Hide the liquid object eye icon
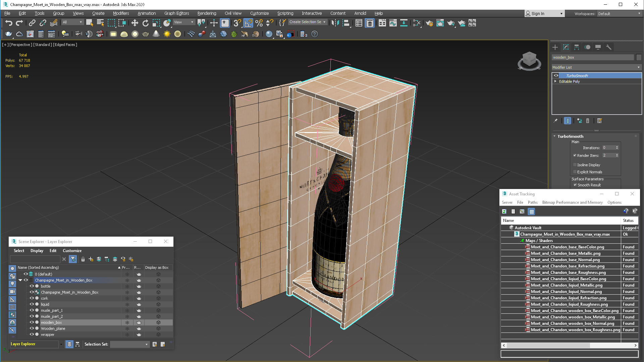644x362 pixels. 32,304
